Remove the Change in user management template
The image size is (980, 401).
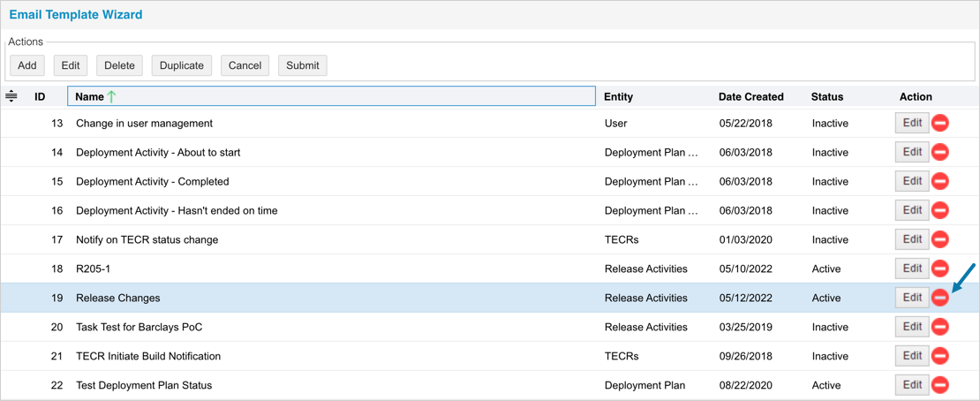coord(940,123)
